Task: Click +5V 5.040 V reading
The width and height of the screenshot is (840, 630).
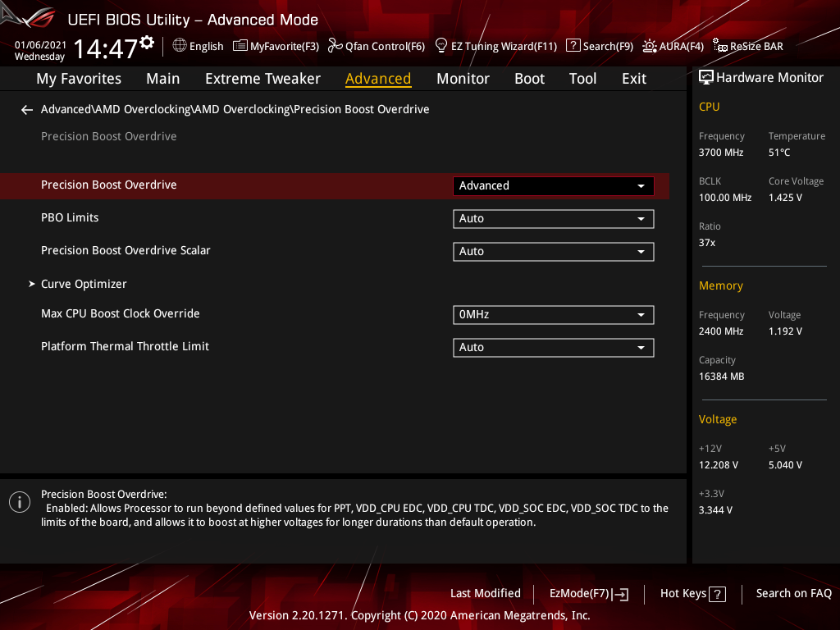Action: click(785, 465)
